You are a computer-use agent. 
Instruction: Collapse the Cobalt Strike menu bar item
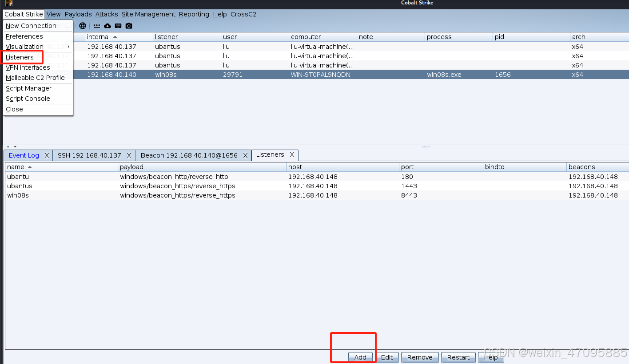pos(24,14)
